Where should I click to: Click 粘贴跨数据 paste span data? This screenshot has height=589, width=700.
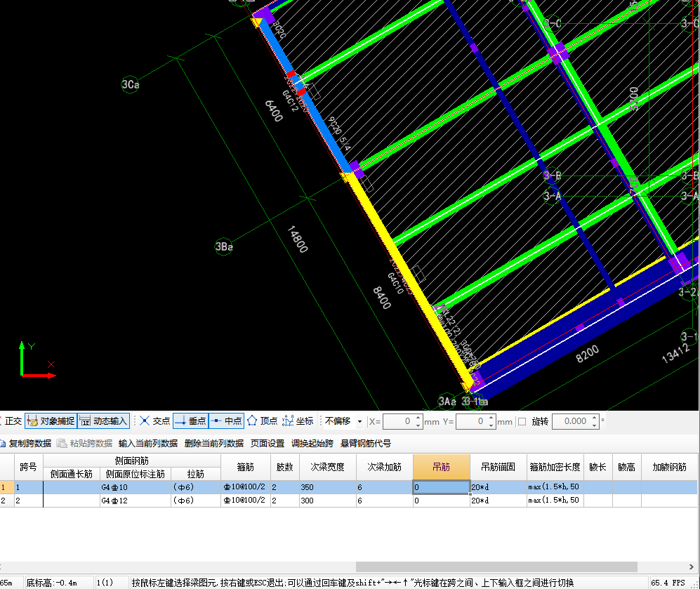point(85,443)
